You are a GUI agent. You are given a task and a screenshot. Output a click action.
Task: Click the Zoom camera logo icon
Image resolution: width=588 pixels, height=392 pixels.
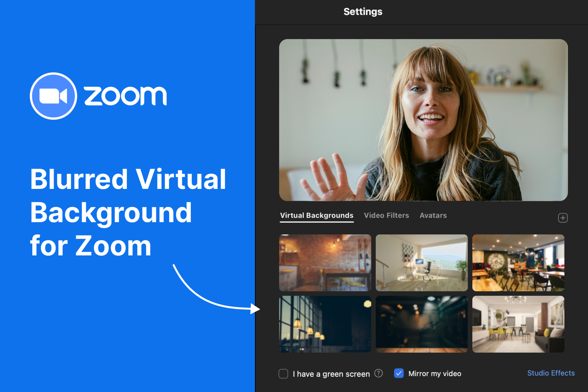pos(53,96)
